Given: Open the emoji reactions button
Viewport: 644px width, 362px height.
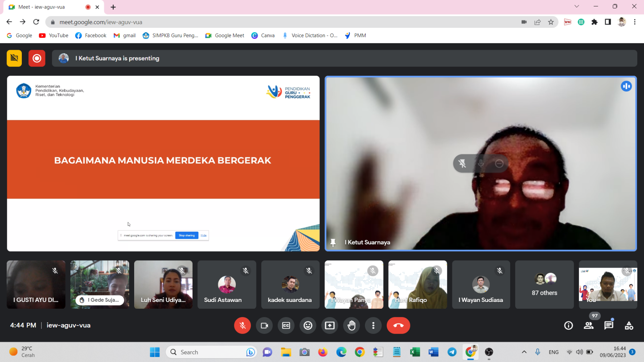Looking at the screenshot, I should click(308, 326).
